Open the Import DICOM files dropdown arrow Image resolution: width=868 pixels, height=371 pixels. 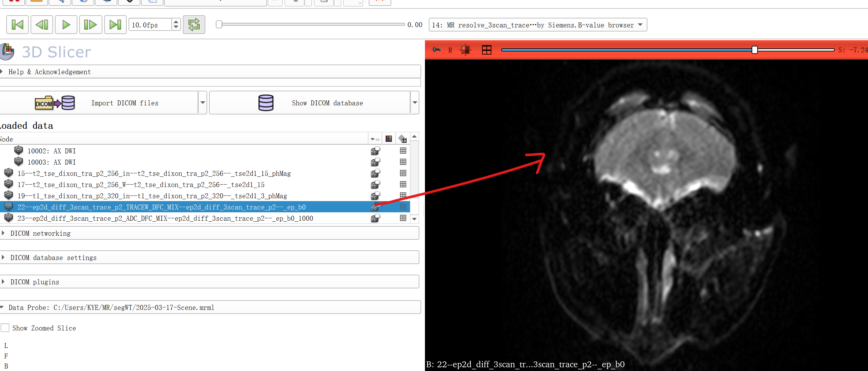[x=202, y=103]
